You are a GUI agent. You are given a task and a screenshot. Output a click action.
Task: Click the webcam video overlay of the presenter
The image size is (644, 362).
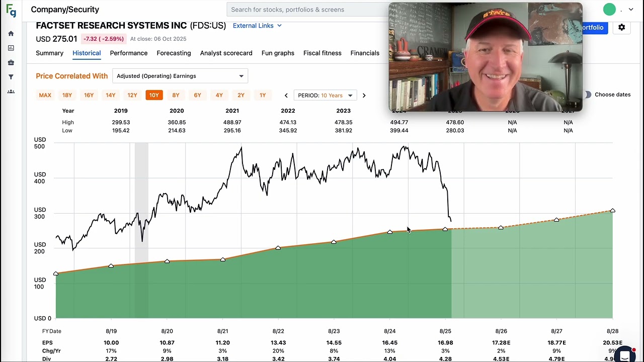[486, 57]
